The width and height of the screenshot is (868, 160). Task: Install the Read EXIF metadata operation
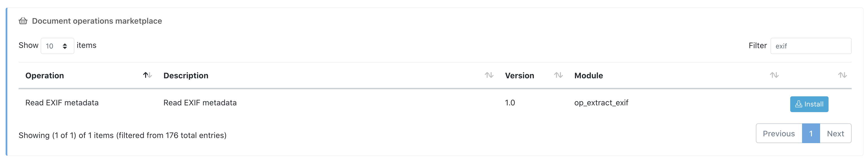tap(809, 104)
